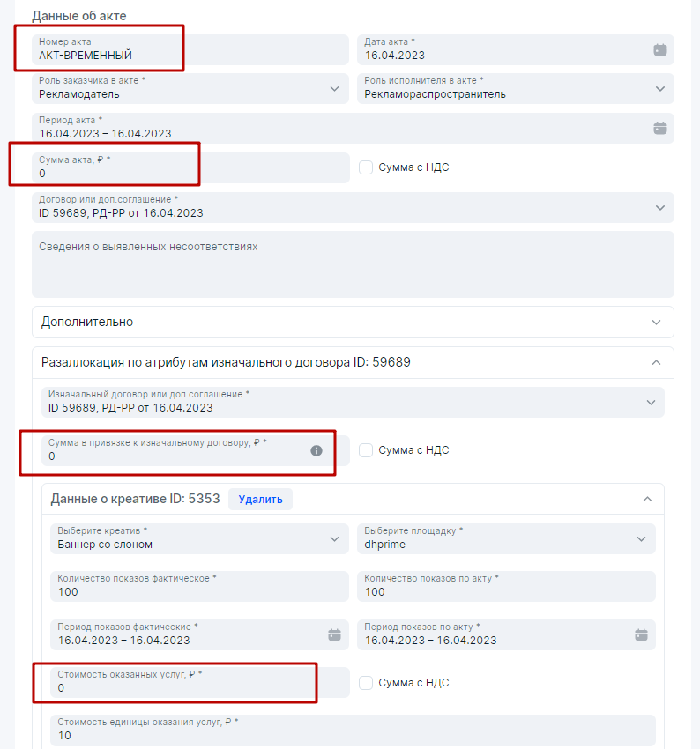700x749 pixels.
Task: Open the Роль исполнителя в акте dropdown
Action: (x=659, y=89)
